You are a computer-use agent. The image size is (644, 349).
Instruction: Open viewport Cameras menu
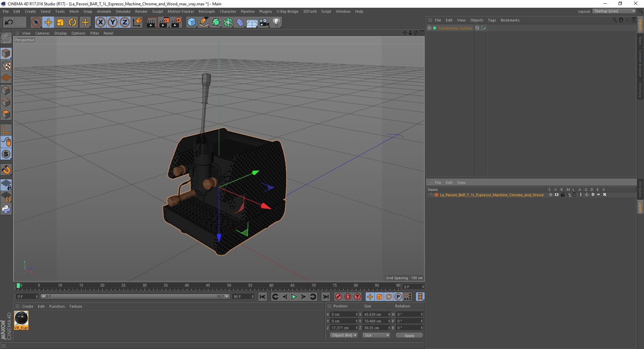[x=42, y=33]
